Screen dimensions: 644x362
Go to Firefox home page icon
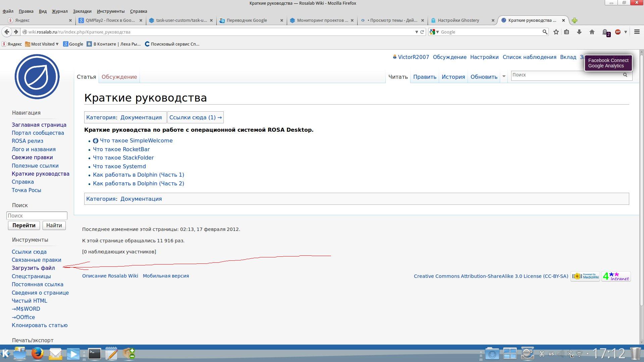pos(592,32)
